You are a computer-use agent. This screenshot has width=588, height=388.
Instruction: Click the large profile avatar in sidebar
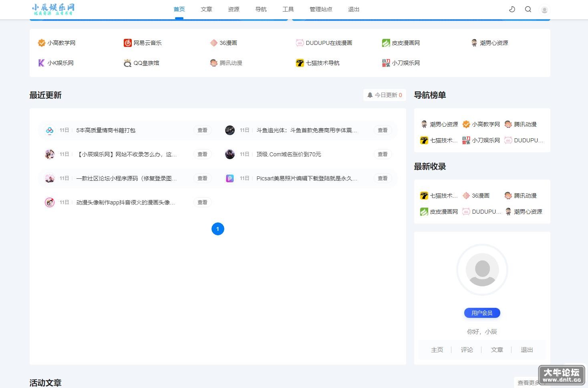coord(482,270)
